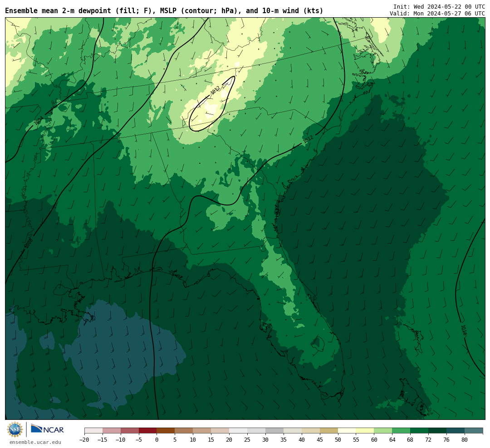Pick the dark red swatch between -5 and 0

pyautogui.click(x=148, y=431)
